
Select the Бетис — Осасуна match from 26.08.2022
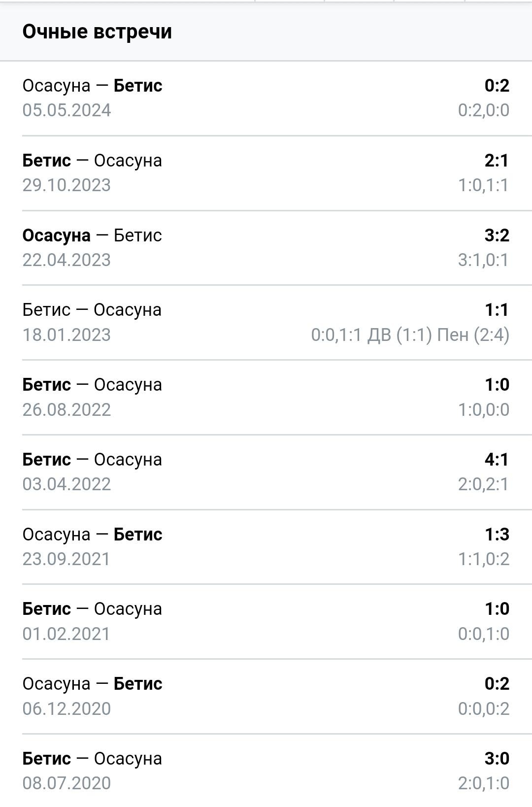click(x=266, y=398)
